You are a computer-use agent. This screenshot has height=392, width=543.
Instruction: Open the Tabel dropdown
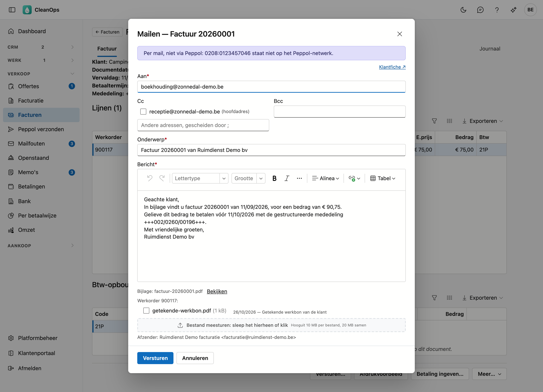coord(383,178)
